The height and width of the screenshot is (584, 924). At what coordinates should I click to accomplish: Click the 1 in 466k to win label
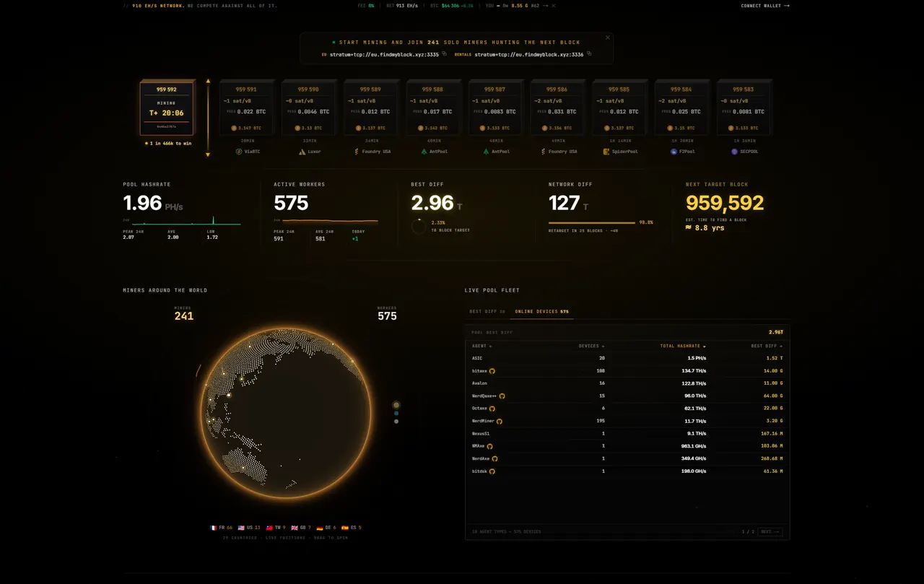point(167,144)
